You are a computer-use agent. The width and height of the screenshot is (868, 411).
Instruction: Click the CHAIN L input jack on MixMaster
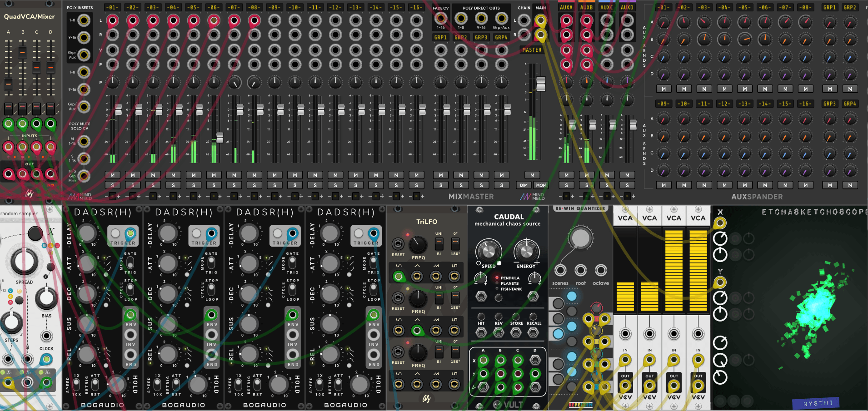click(x=524, y=20)
